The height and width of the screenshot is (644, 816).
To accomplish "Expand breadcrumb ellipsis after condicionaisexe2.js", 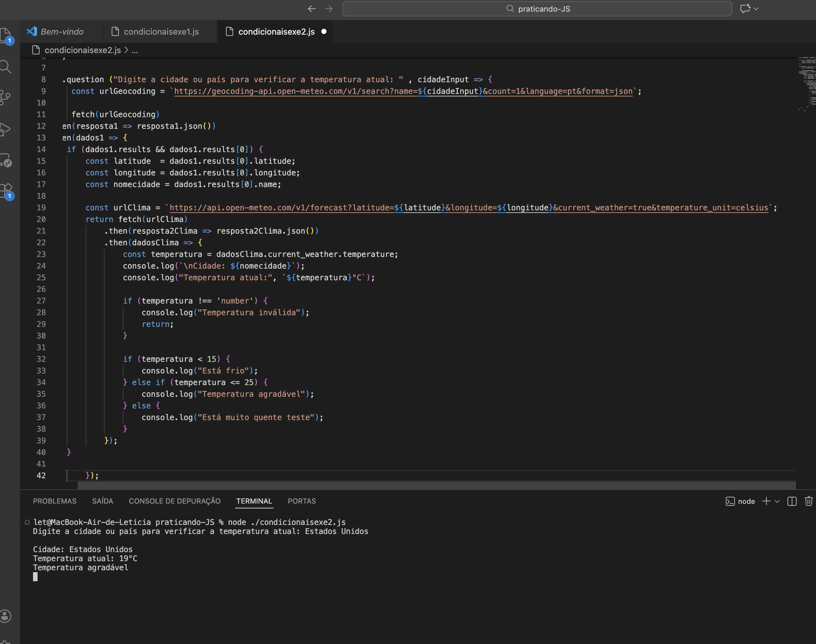I will coord(135,50).
